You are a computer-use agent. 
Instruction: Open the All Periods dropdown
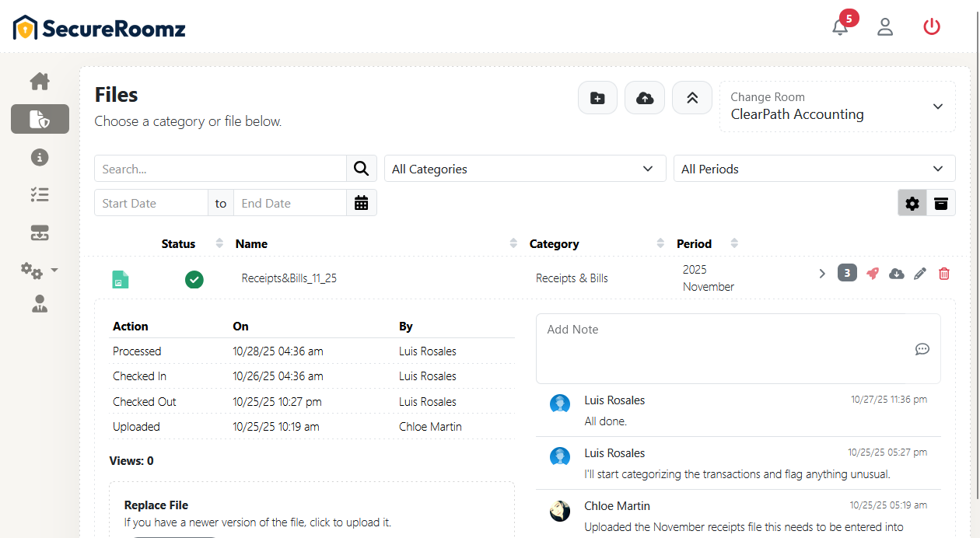(814, 169)
